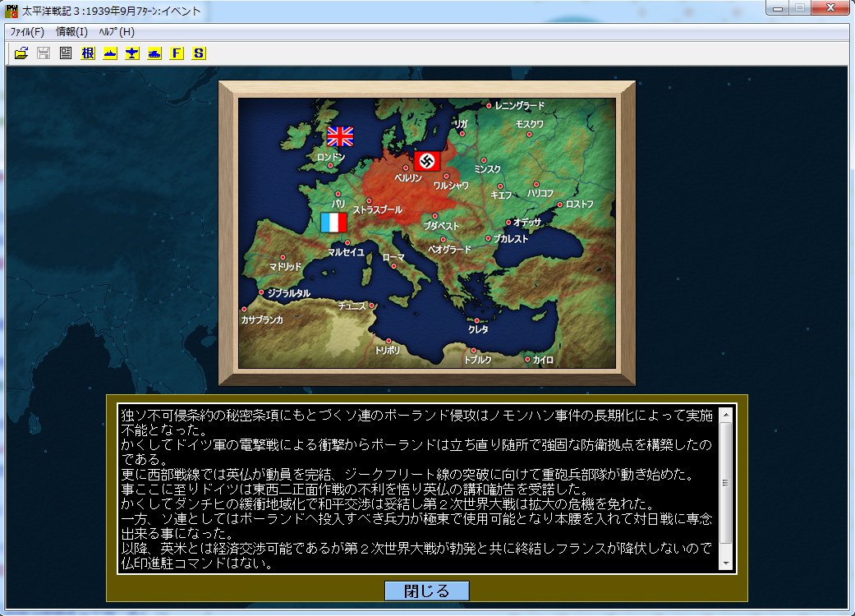The height and width of the screenshot is (616, 855).
Task: Click the ハリコフ city label
Action: tap(540, 194)
